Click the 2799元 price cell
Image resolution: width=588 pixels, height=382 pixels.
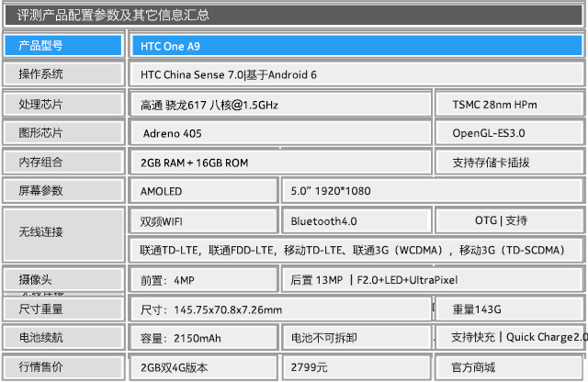point(355,367)
